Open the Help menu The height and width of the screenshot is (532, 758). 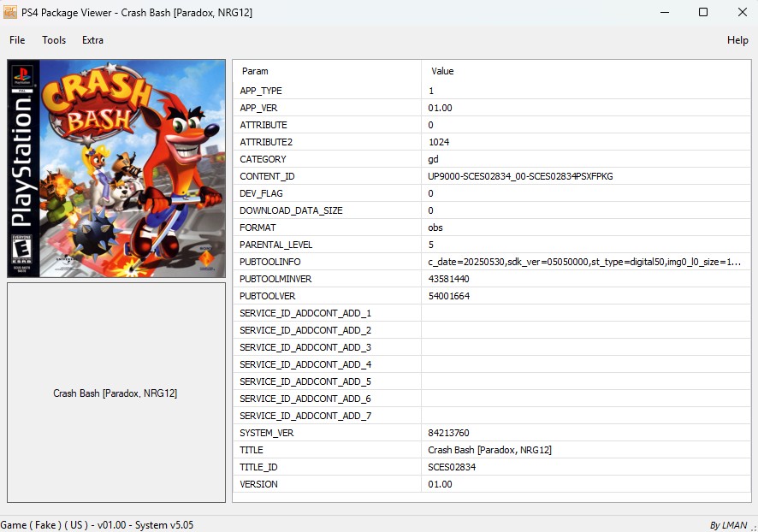737,40
